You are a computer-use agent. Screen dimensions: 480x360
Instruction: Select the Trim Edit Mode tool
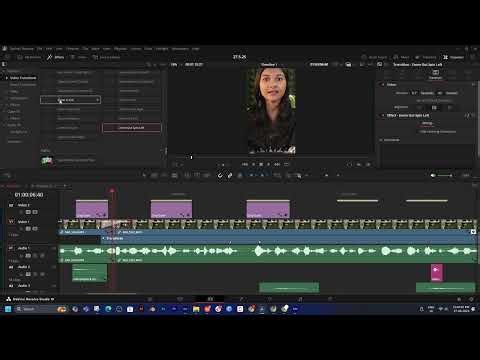(x=154, y=175)
